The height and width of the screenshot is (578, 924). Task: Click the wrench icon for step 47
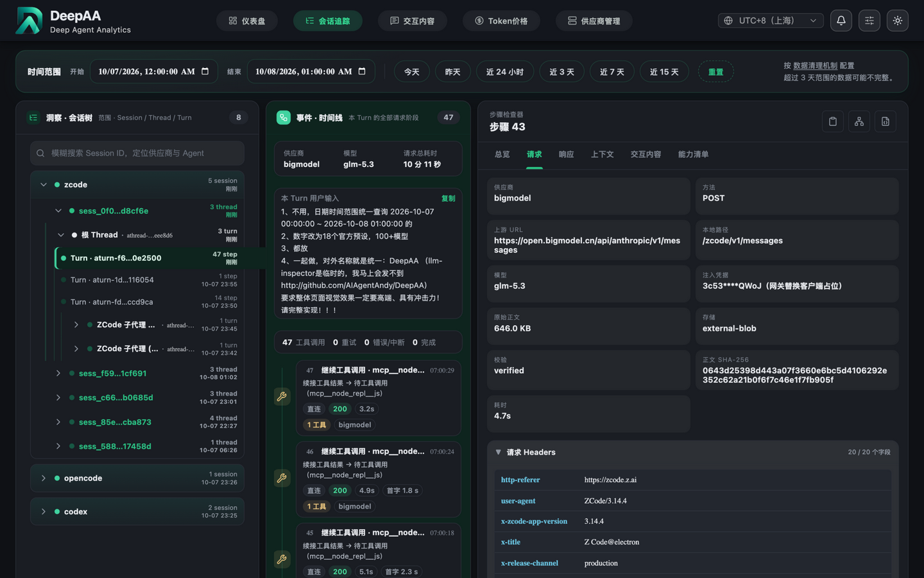pyautogui.click(x=282, y=396)
